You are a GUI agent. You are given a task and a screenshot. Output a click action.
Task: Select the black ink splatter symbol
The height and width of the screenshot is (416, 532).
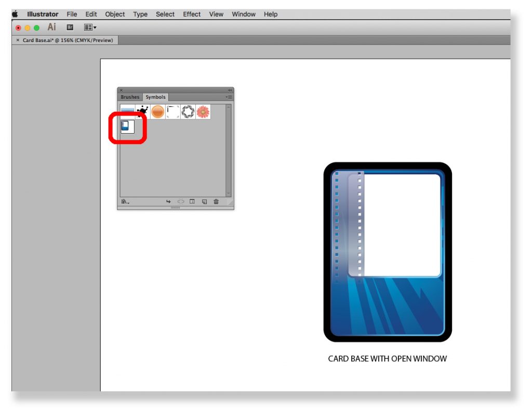pos(142,112)
